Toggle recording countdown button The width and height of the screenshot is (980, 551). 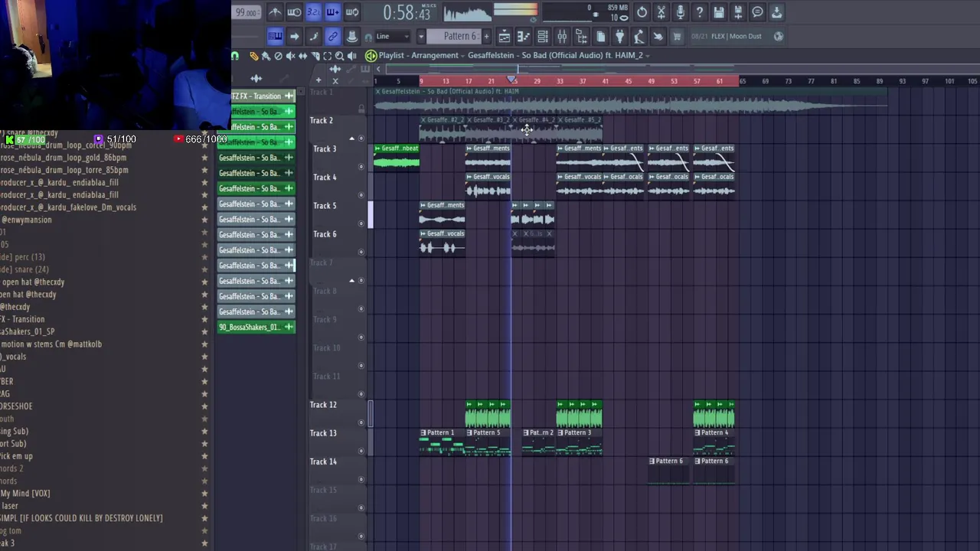[314, 12]
